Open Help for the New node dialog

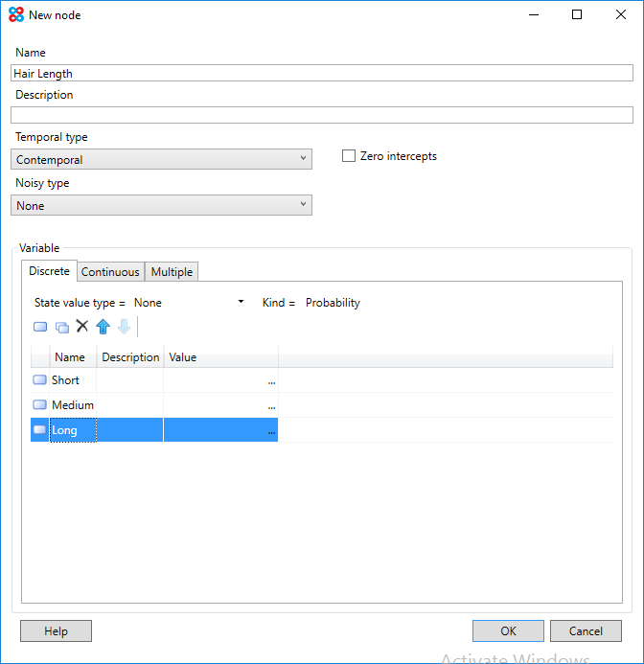(x=56, y=630)
